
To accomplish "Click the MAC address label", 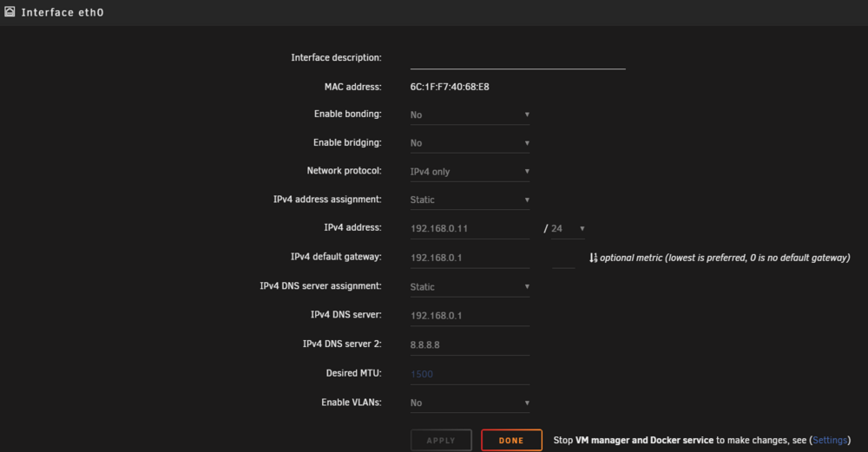I will pos(352,87).
